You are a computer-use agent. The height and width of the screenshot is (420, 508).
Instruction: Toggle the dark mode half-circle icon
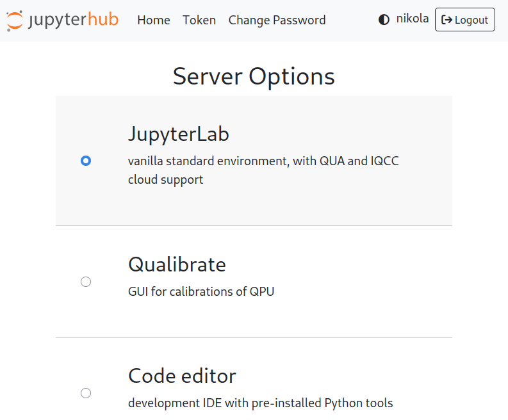pos(384,20)
